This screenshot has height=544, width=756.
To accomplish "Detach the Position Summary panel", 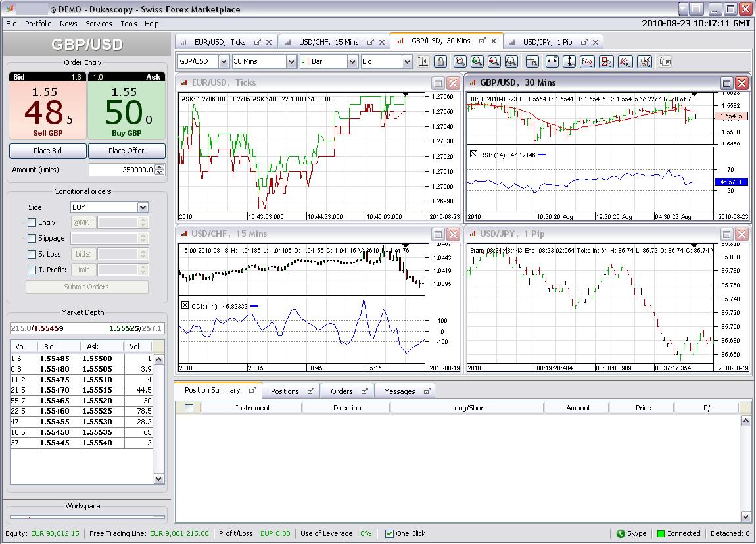I will point(252,390).
